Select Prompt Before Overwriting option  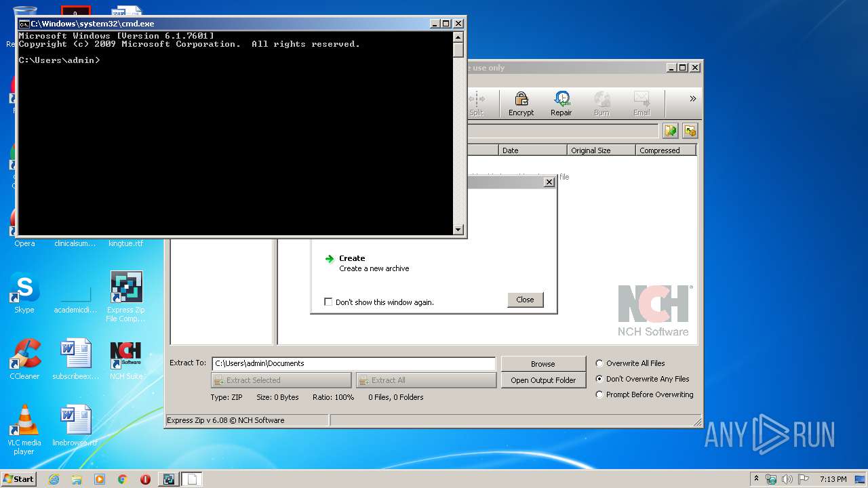(x=599, y=394)
